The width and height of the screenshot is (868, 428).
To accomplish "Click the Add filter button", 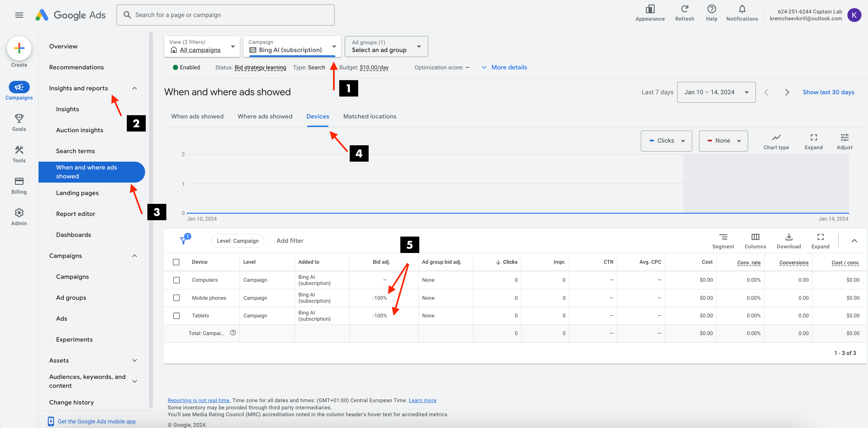I will coord(290,241).
